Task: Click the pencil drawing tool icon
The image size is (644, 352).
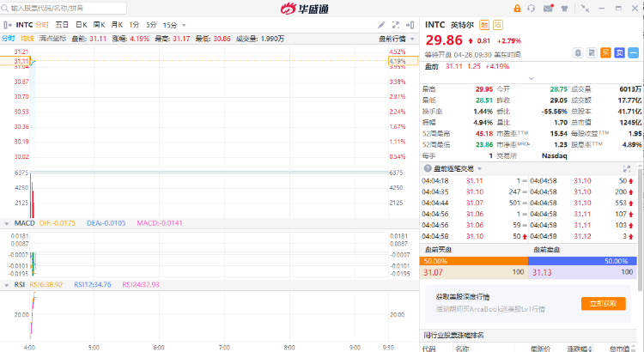Action: pyautogui.click(x=381, y=25)
